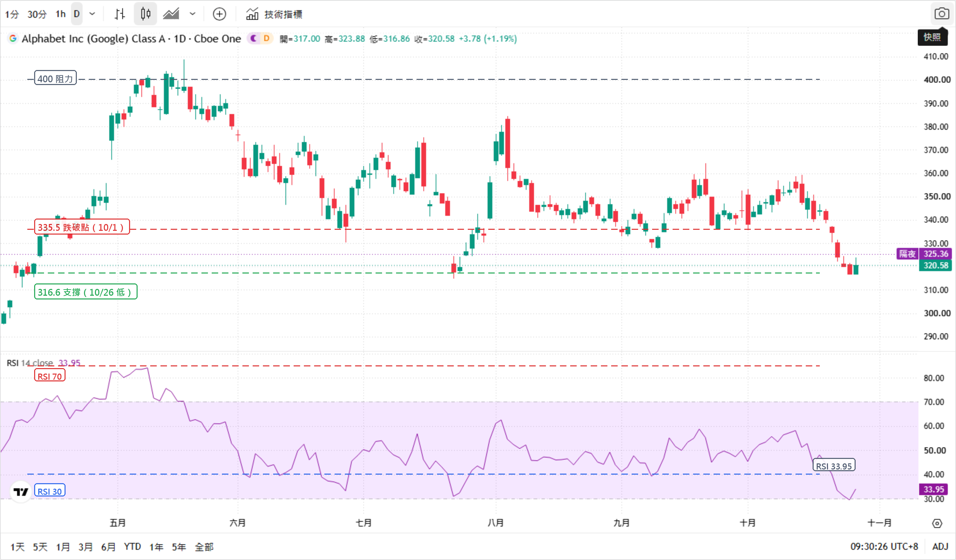Viewport: 956px width, 560px height.
Task: Set range to 1月
Action: click(62, 547)
